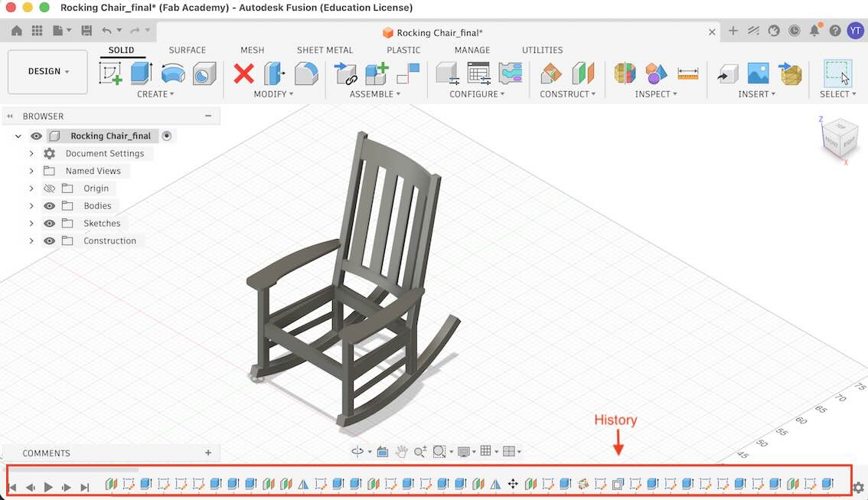Open the Help question mark
This screenshot has width=868, height=500.
point(835,31)
